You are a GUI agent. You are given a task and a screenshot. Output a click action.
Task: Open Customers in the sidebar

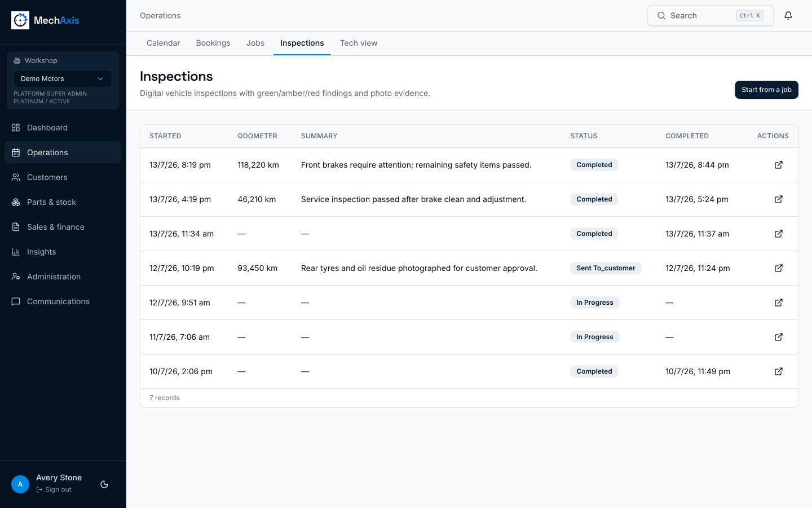point(63,177)
